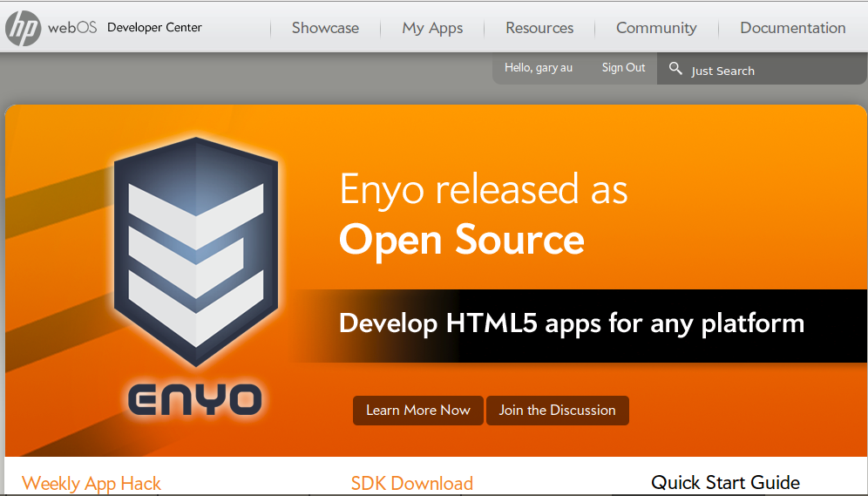The image size is (868, 496).
Task: Click the ENYO wordmark text
Action: [x=195, y=399]
